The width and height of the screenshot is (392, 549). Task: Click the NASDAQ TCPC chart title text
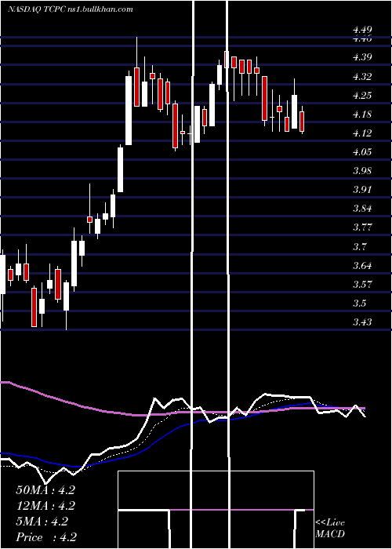point(71,9)
